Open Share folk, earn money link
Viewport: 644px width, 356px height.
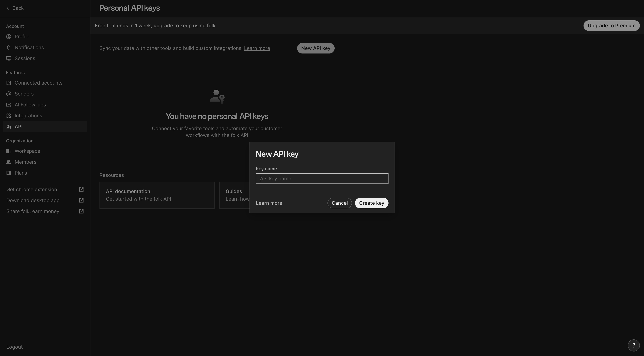(x=45, y=211)
